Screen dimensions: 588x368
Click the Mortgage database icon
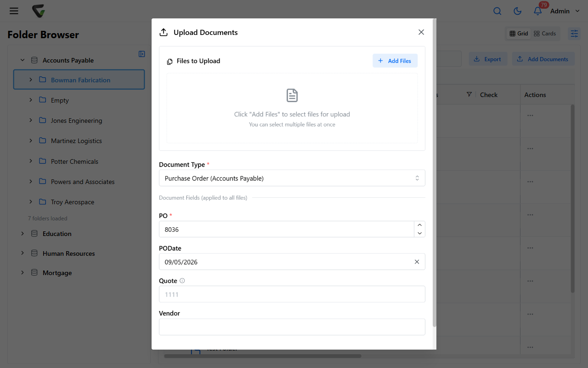tap(34, 273)
